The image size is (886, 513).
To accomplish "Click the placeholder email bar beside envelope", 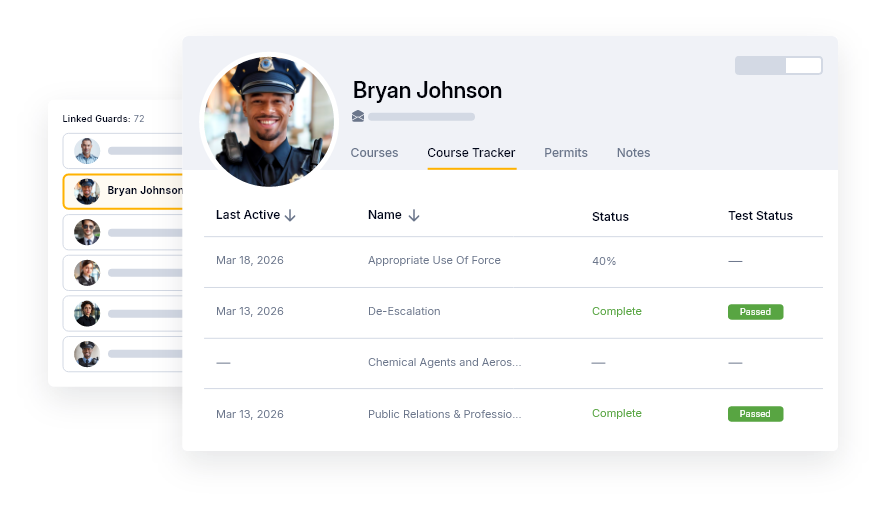I will point(422,117).
